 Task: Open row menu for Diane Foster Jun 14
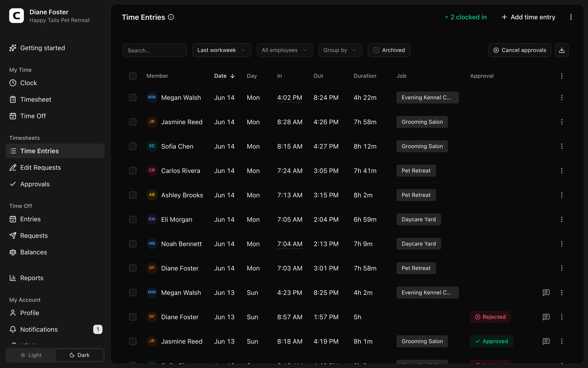tap(562, 268)
